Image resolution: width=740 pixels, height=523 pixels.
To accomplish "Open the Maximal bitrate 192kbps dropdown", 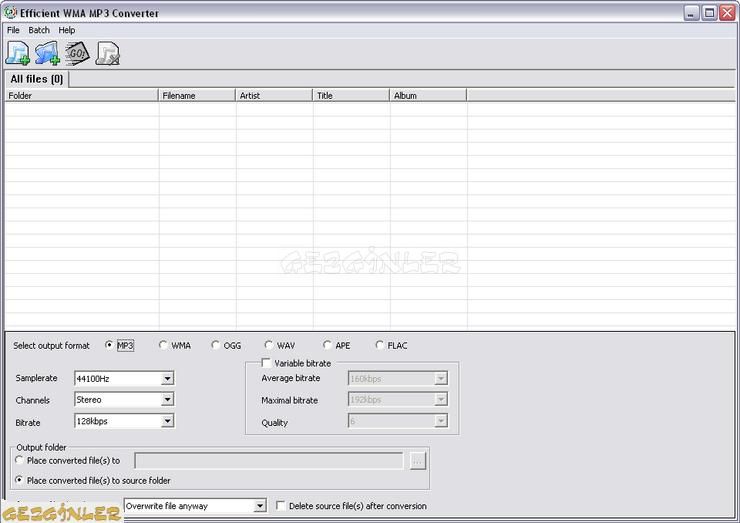I will pos(440,399).
